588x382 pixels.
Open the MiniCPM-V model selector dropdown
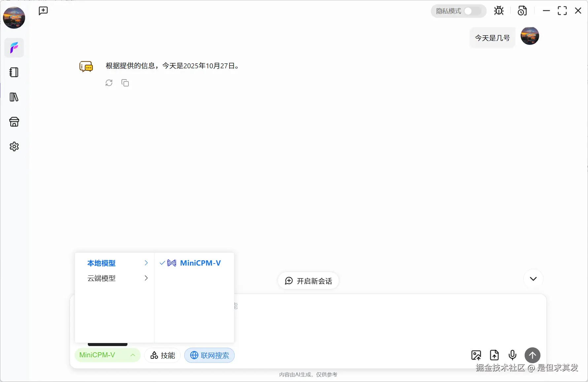tap(107, 355)
